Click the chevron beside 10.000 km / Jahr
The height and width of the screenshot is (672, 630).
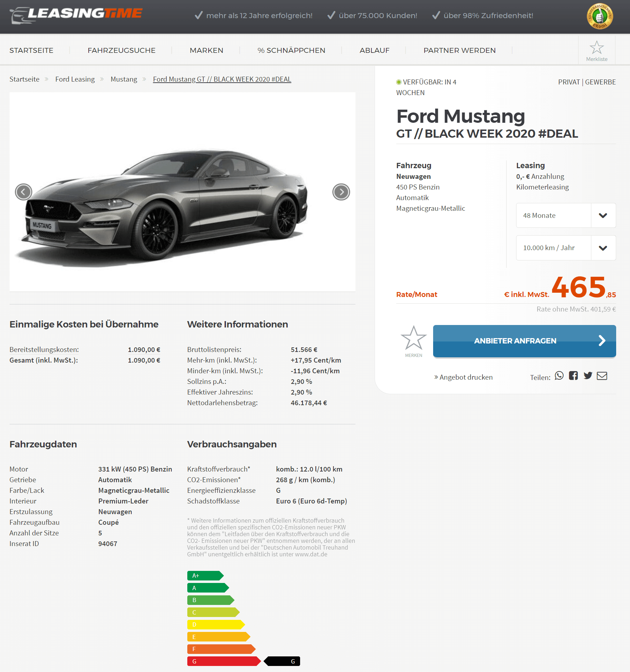point(603,248)
